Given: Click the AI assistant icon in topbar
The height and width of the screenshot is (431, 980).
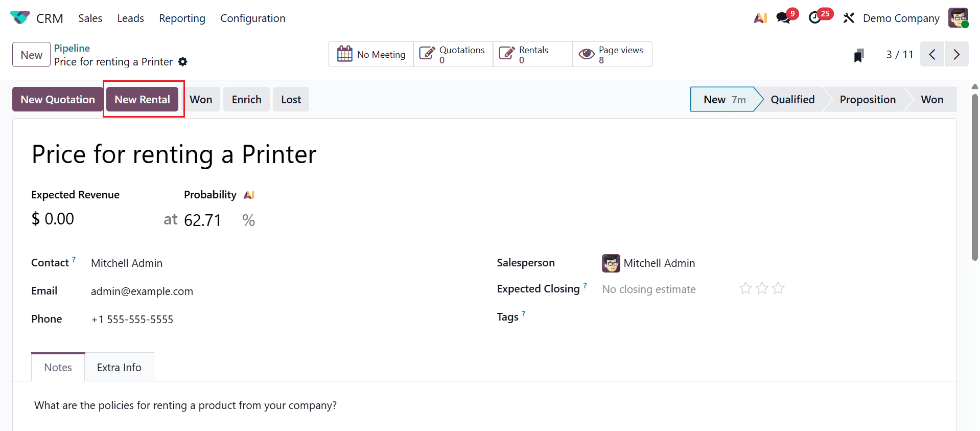Looking at the screenshot, I should [760, 17].
